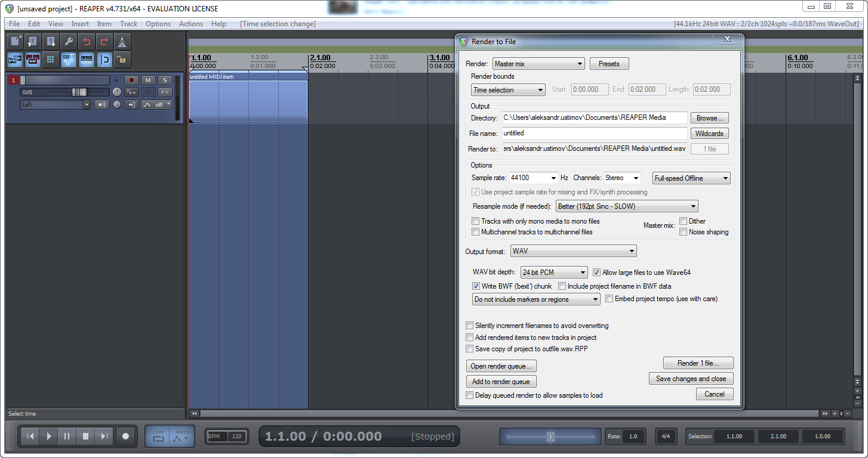Open the Render bounds Time selection dropdown
Viewport: 868px width, 458px height.
[x=508, y=90]
